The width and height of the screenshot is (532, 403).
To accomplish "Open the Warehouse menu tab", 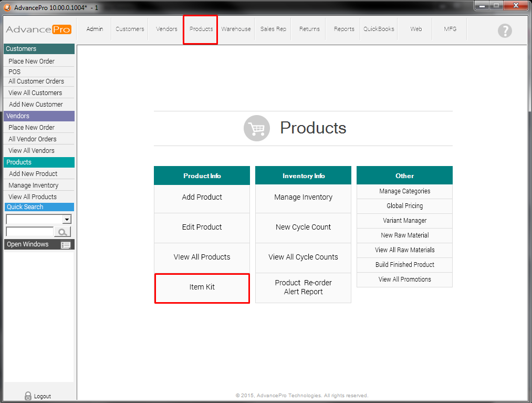I will click(236, 29).
